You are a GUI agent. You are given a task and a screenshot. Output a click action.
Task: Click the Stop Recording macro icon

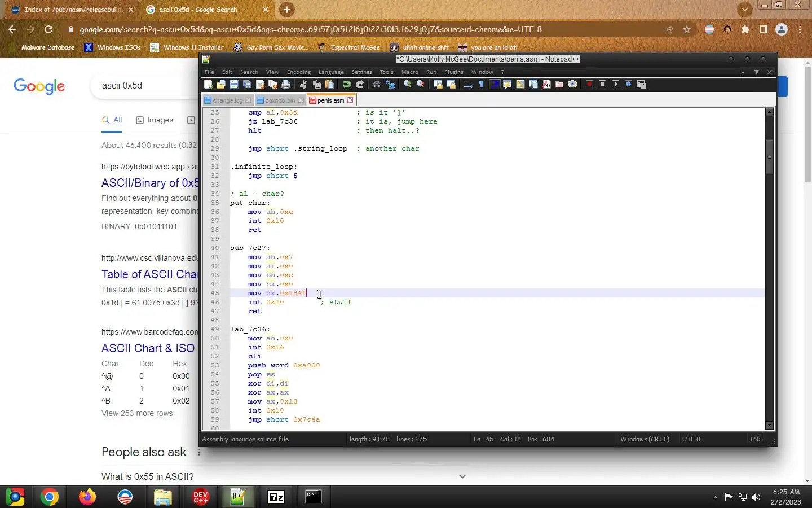coord(602,84)
